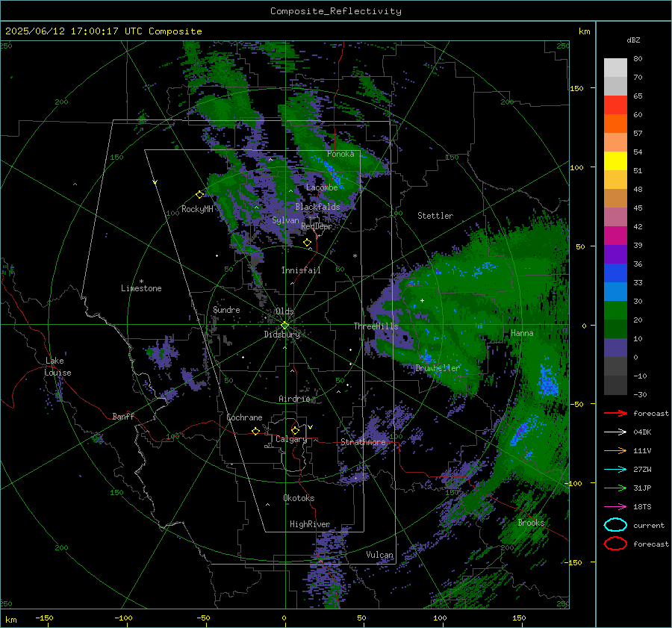Click the Drumheller label

click(438, 368)
